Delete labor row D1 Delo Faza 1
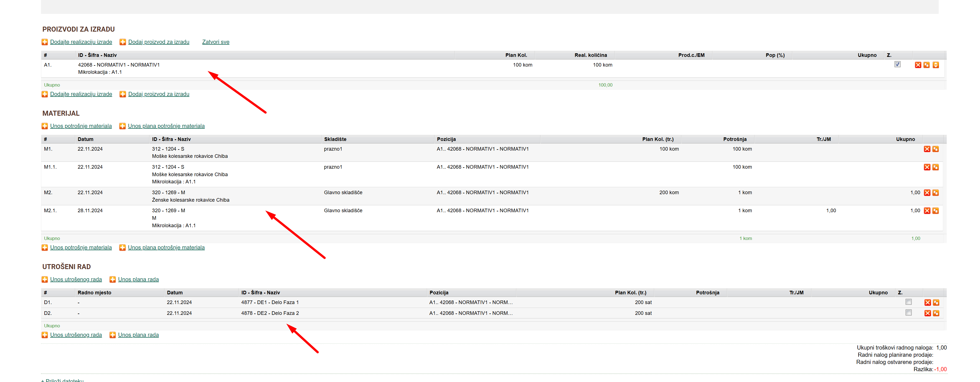 928,302
